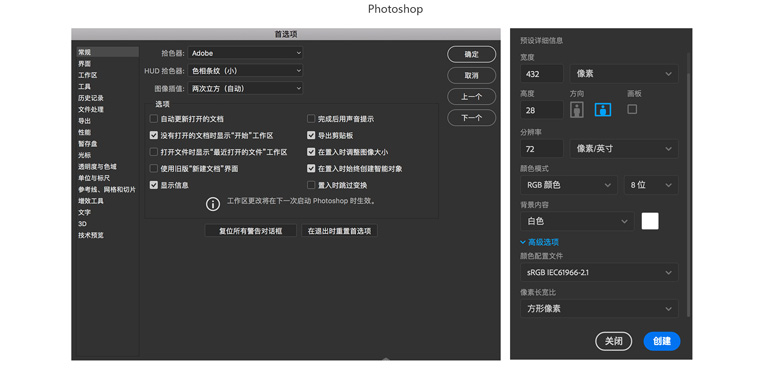Open the width unit 像素 dropdown
780x368 pixels.
(x=624, y=74)
